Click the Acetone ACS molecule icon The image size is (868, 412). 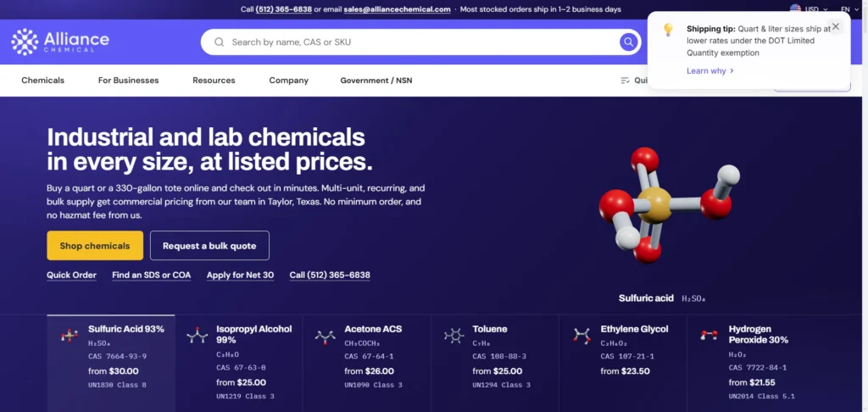click(x=325, y=337)
